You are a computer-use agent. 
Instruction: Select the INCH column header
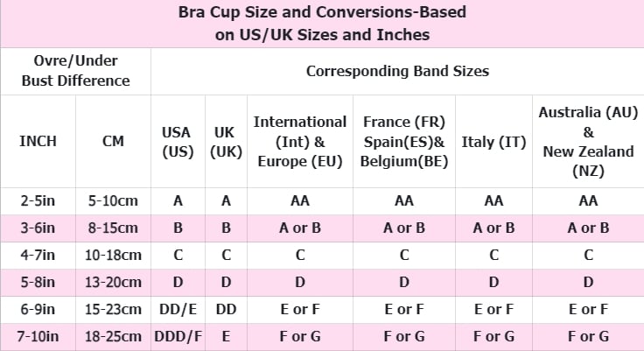[38, 142]
